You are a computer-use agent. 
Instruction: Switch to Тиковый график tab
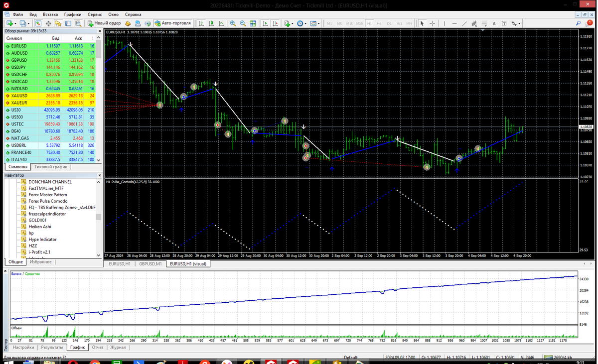coord(51,167)
